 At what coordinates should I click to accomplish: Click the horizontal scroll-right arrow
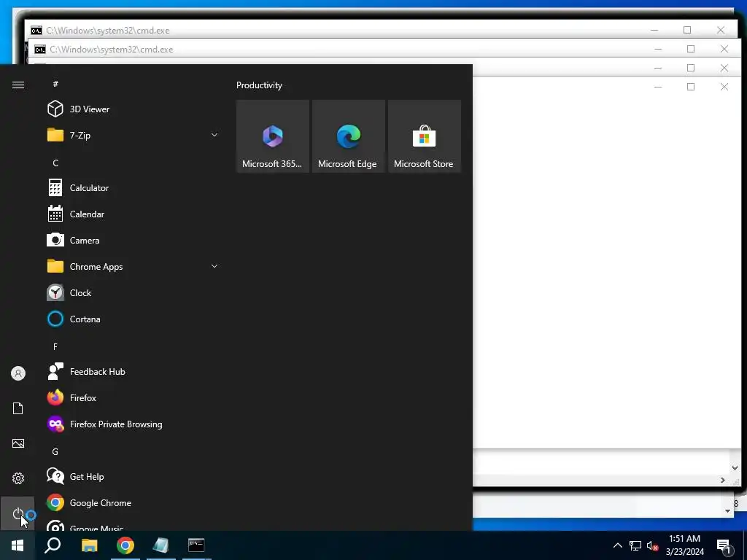(x=723, y=480)
